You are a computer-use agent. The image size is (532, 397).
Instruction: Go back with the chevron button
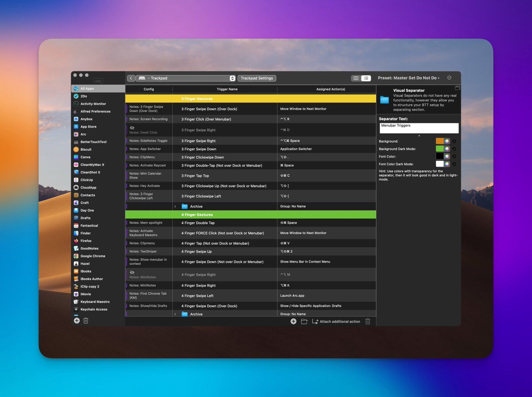(131, 78)
